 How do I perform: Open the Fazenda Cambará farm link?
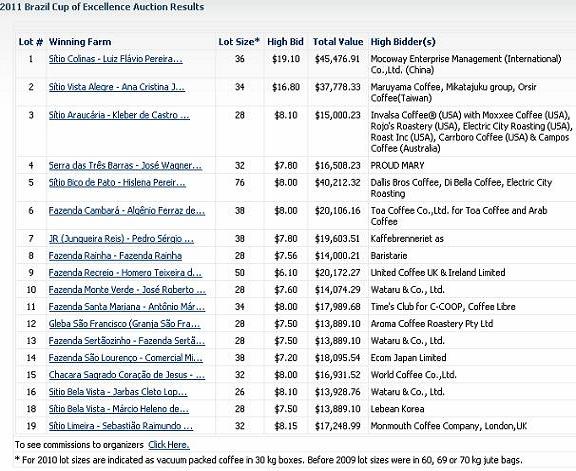(127, 211)
